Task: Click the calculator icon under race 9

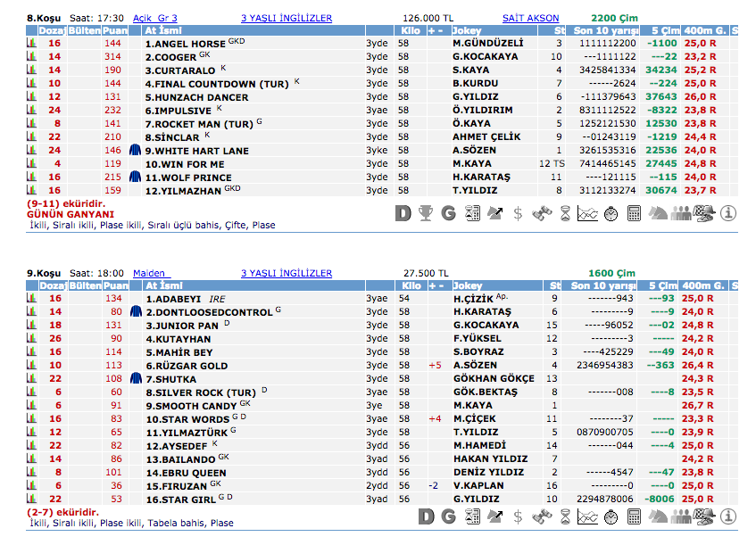Action: pos(634,517)
